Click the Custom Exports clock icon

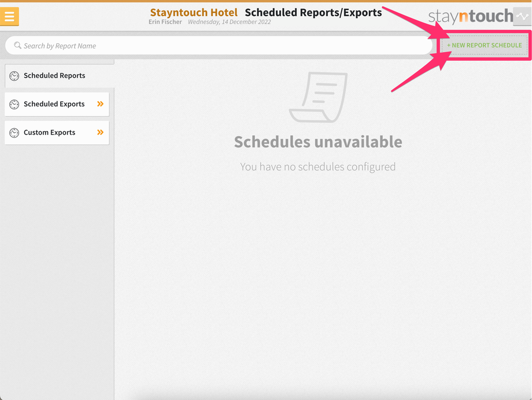tap(14, 132)
